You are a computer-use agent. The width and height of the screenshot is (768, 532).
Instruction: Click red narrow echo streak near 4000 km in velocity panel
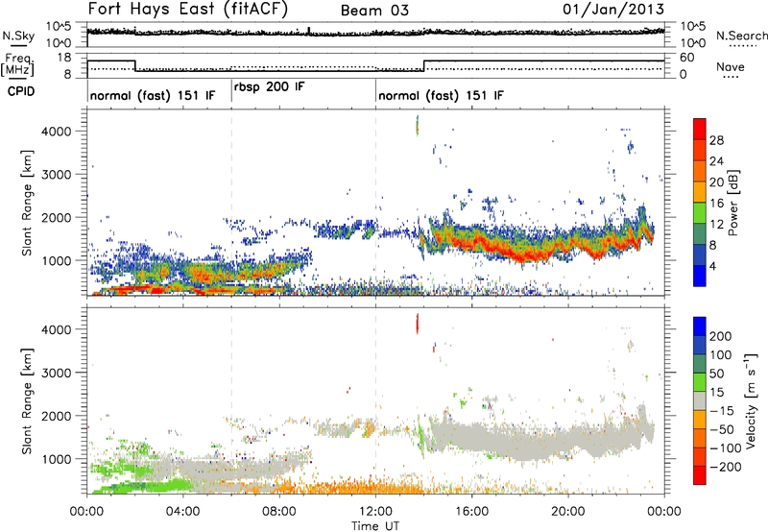click(x=417, y=324)
